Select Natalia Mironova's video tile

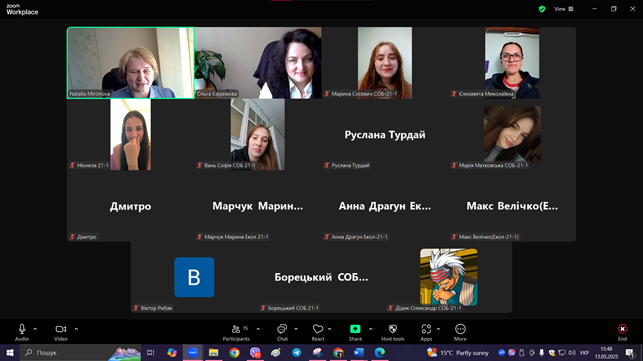(x=131, y=63)
